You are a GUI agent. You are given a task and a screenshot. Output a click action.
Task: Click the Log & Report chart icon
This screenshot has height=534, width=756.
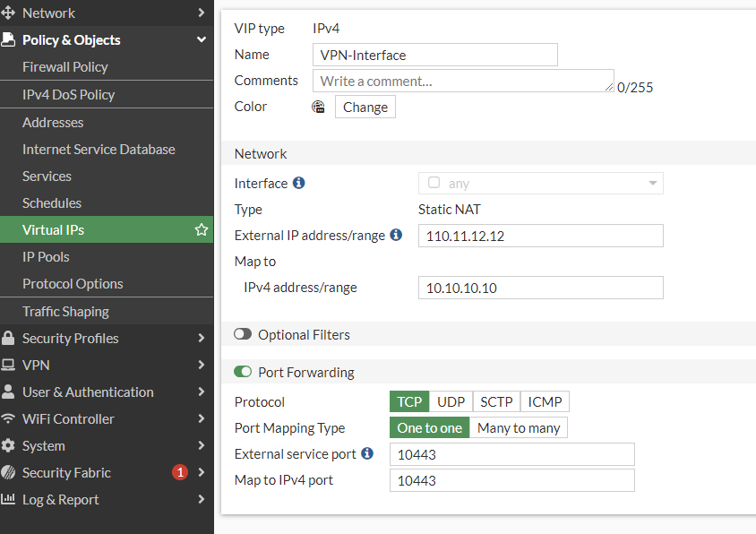[9, 499]
